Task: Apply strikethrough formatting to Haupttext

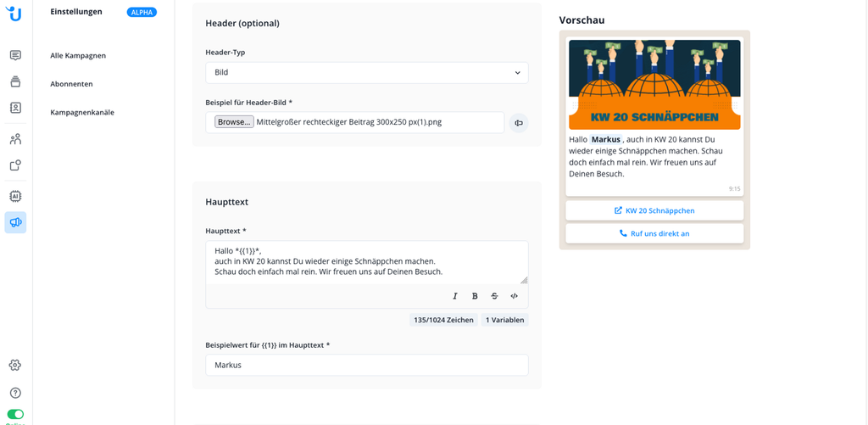Action: click(494, 296)
